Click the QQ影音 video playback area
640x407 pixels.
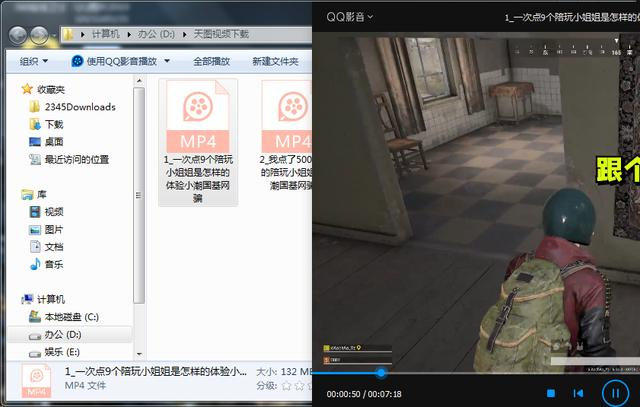(476, 202)
